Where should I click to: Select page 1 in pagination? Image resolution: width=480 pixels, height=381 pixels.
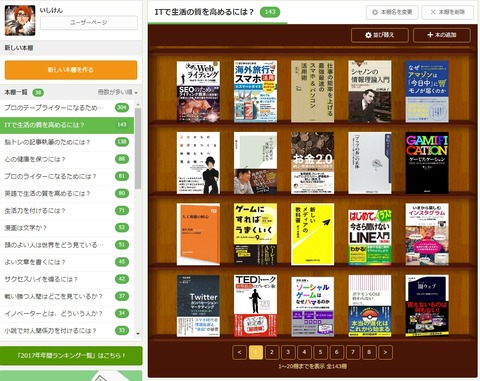pyautogui.click(x=256, y=352)
